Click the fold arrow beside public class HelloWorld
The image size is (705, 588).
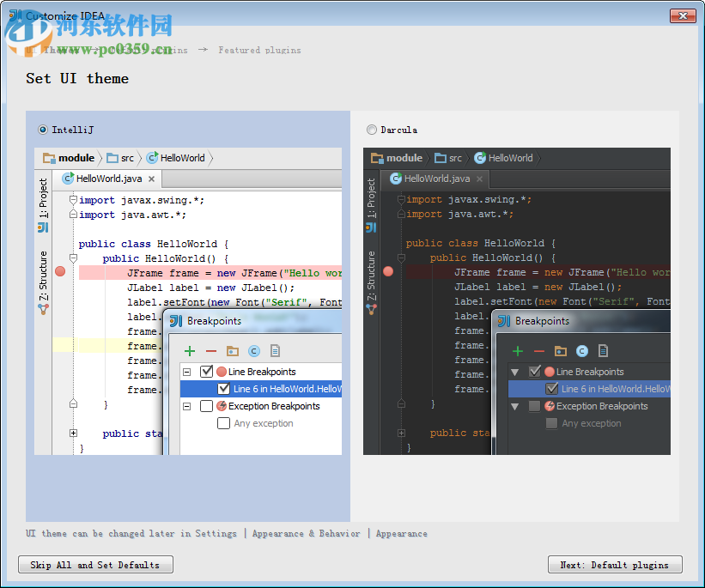coord(73,243)
